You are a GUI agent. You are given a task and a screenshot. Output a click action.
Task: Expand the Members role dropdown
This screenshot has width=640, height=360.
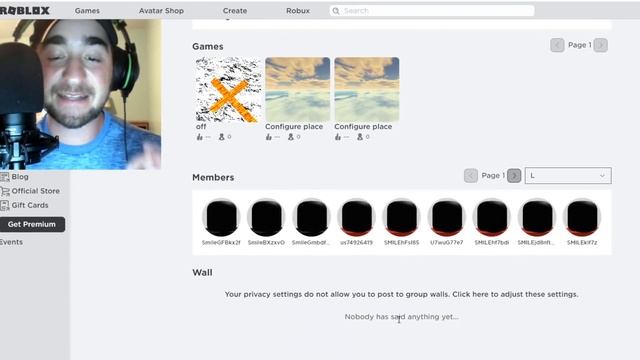pos(568,176)
